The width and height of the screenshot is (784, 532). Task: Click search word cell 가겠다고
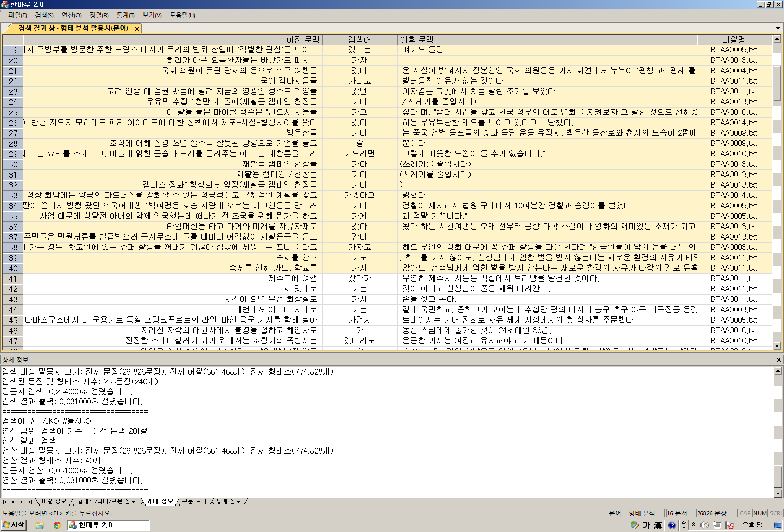tap(359, 195)
